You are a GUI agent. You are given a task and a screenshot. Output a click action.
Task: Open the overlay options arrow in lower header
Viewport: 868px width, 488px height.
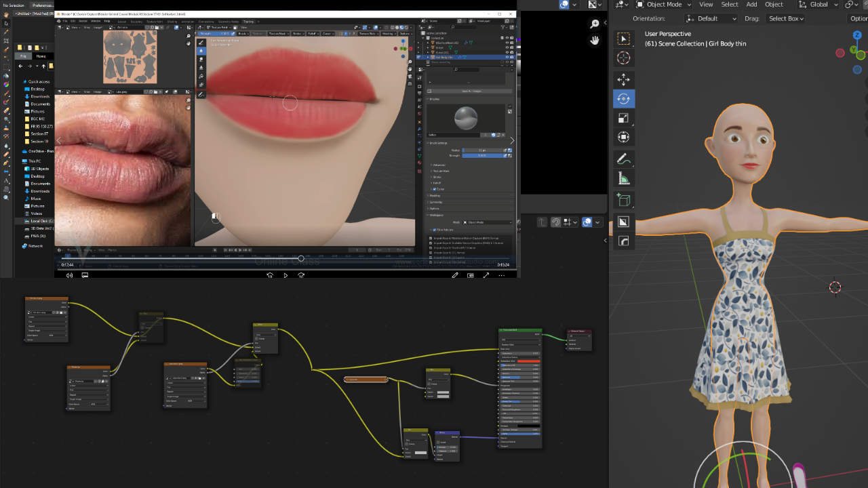click(x=598, y=222)
